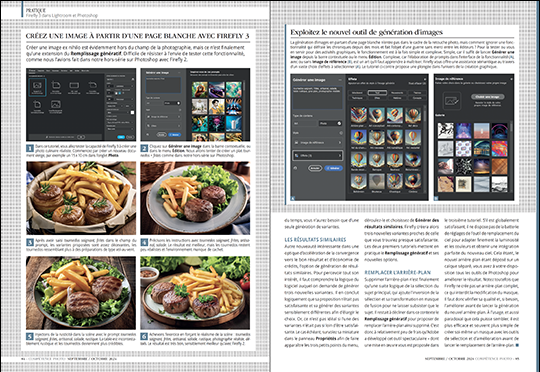Select the highlighted effects category tab

(x=377, y=93)
